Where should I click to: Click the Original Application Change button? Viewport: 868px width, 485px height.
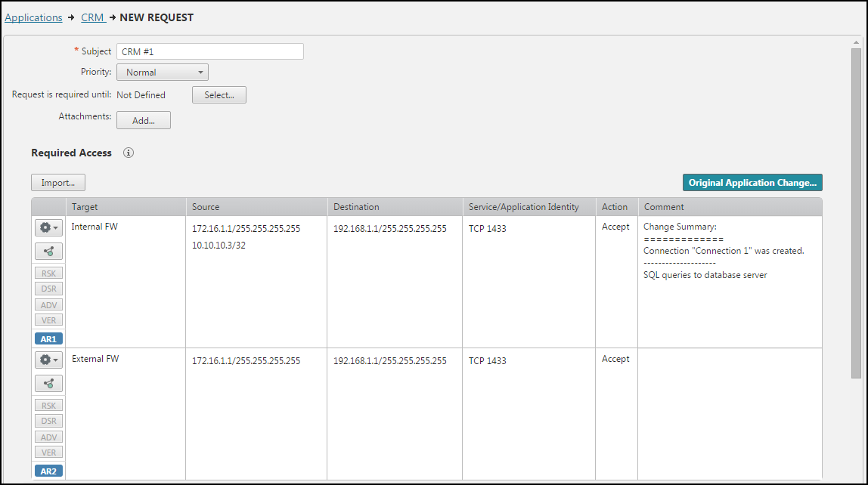click(x=752, y=182)
